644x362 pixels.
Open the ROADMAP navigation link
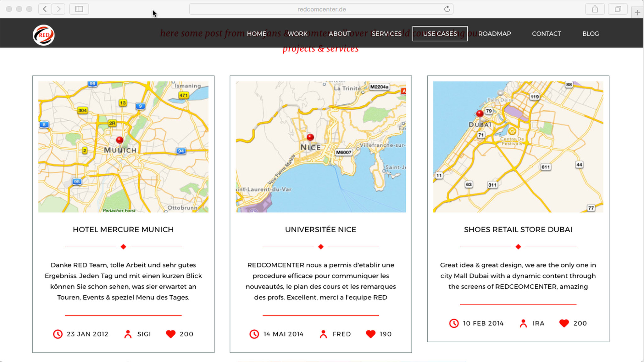point(495,34)
